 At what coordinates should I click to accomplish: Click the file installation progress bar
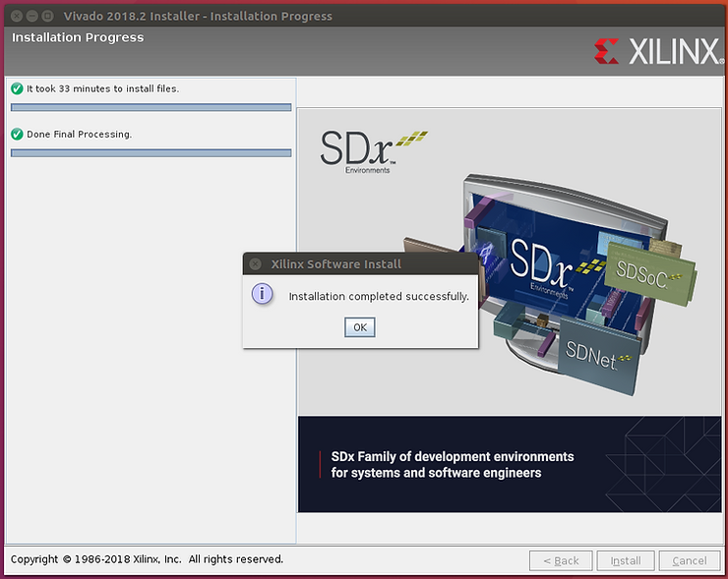click(152, 107)
